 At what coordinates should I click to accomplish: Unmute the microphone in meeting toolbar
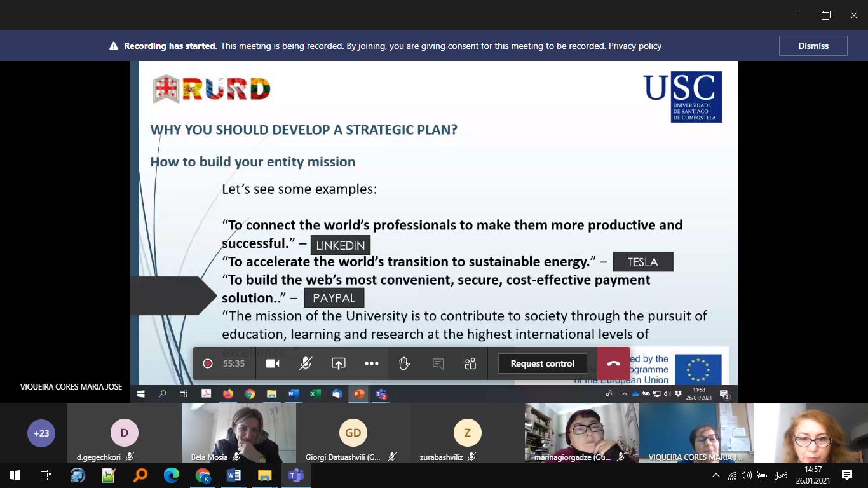point(306,363)
